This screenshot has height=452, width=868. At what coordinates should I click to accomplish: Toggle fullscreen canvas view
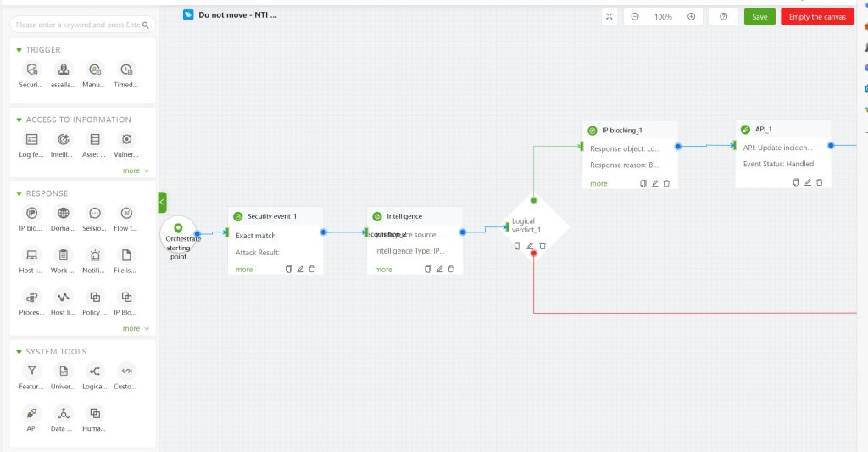pyautogui.click(x=609, y=17)
